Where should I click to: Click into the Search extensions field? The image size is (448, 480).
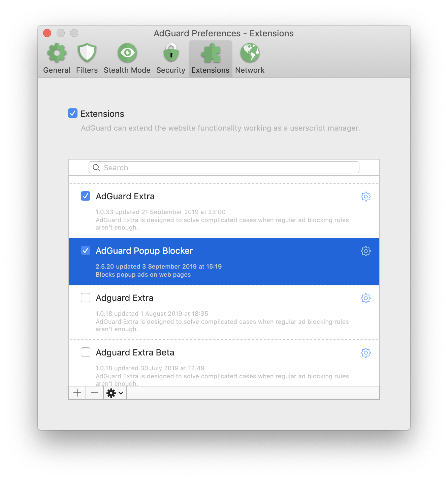[224, 167]
